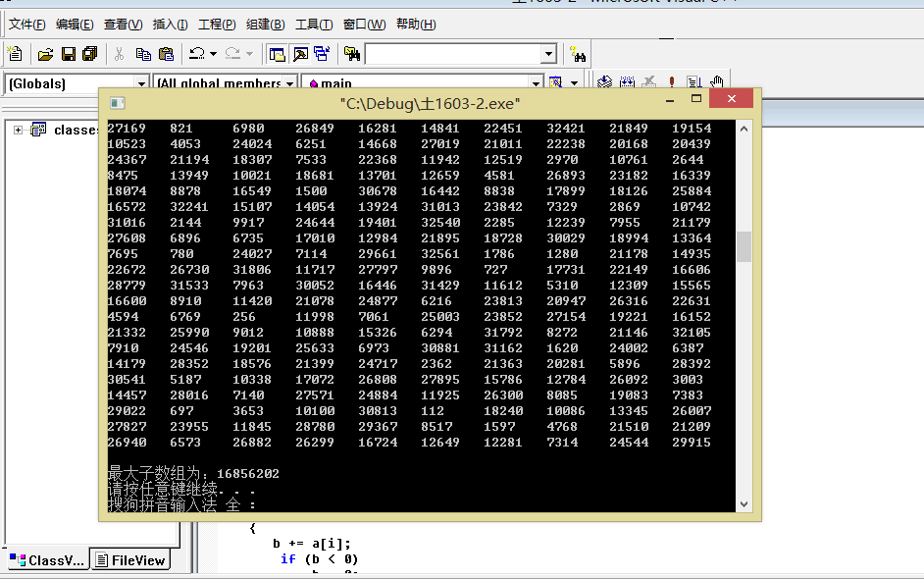The height and width of the screenshot is (579, 924).
Task: Open the 帮助(H) menu
Action: point(416,25)
